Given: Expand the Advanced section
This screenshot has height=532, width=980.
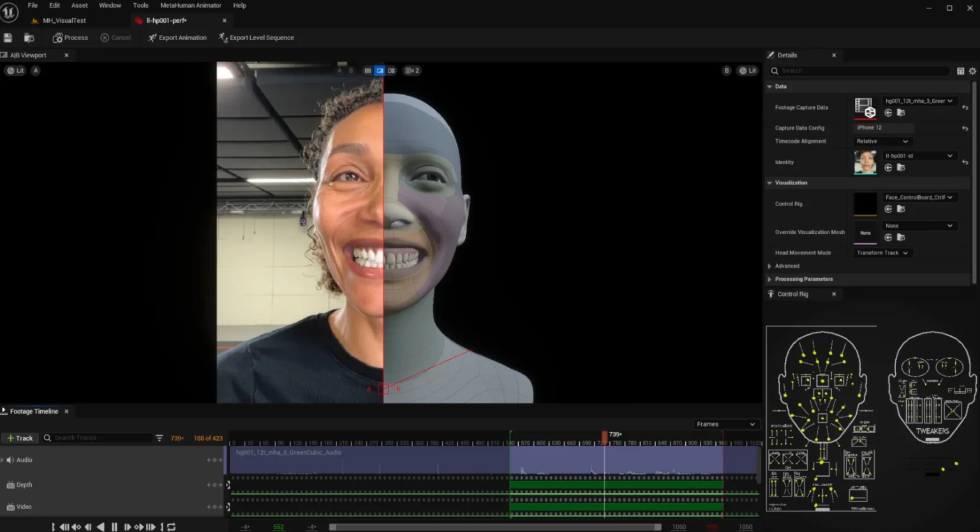Looking at the screenshot, I should 769,266.
